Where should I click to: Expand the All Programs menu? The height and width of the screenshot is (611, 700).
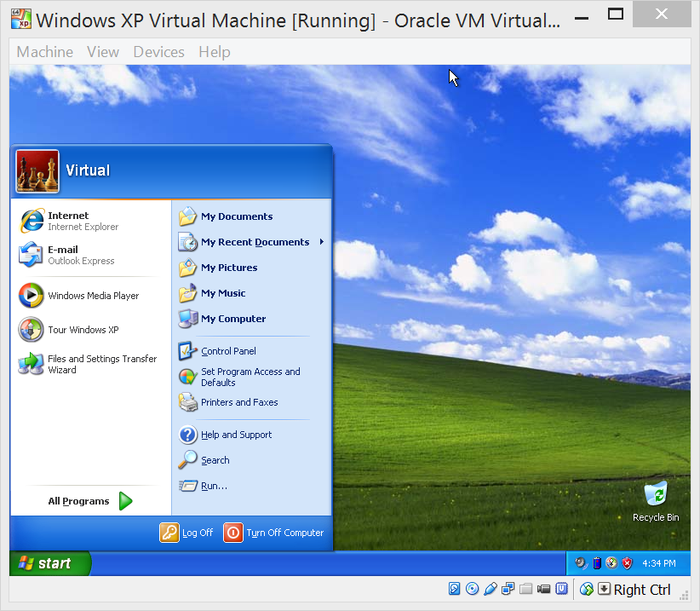pos(79,501)
